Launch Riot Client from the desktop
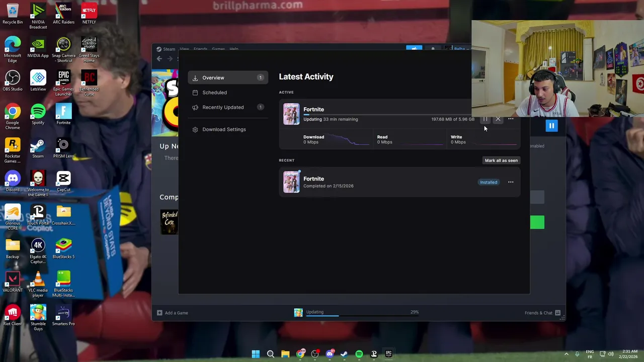Viewport: 644px width, 362px height. 13,316
